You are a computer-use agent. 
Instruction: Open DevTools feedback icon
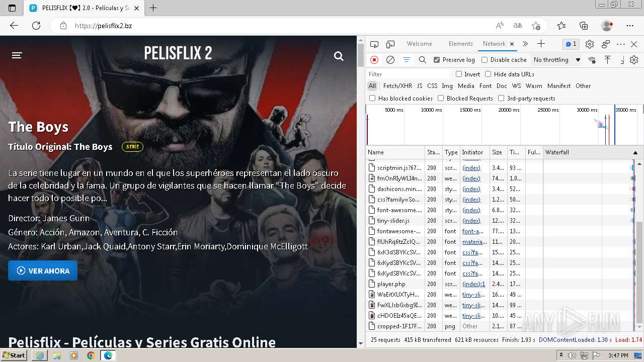click(x=606, y=44)
